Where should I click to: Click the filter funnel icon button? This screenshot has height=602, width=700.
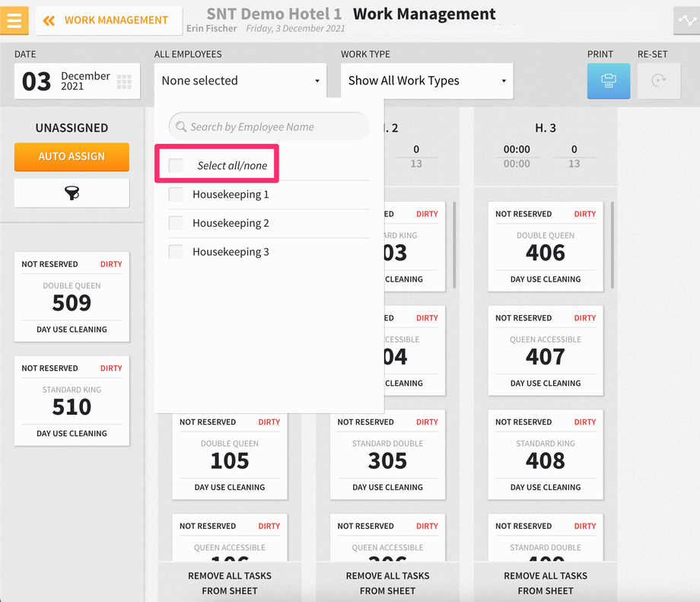coord(72,193)
